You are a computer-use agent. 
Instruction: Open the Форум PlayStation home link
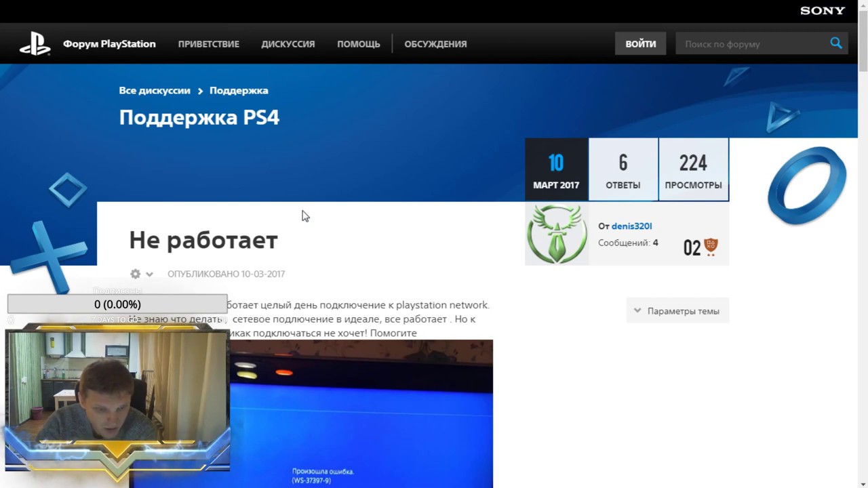(x=109, y=44)
